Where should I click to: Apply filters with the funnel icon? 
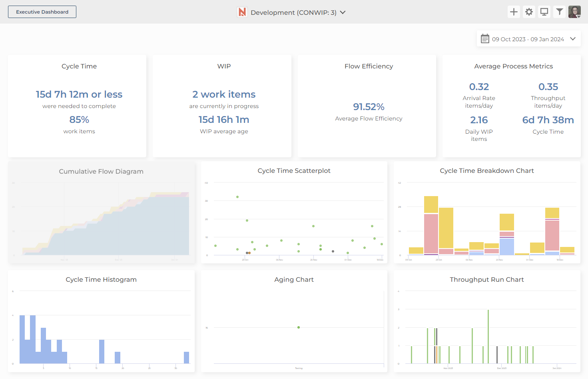[559, 12]
